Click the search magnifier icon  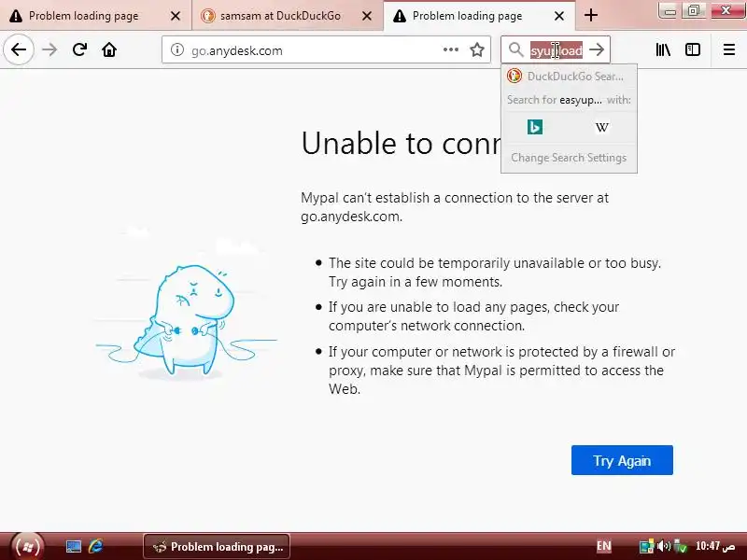point(515,49)
